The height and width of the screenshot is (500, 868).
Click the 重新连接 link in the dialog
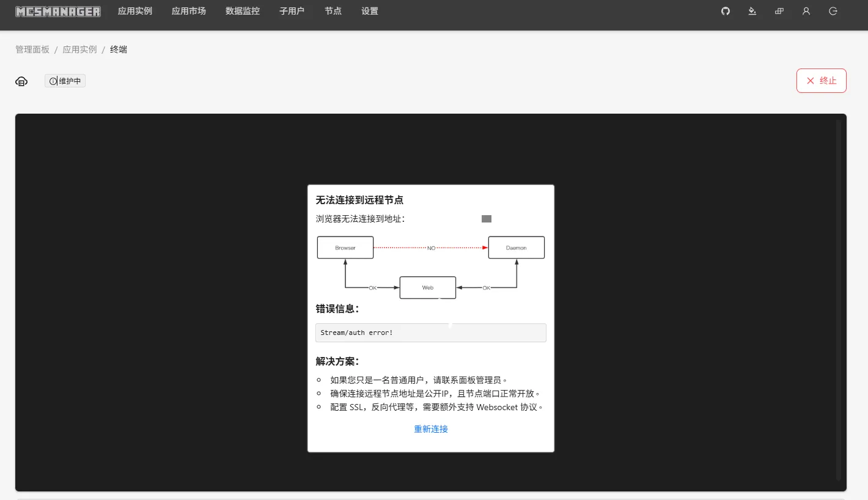click(x=430, y=428)
